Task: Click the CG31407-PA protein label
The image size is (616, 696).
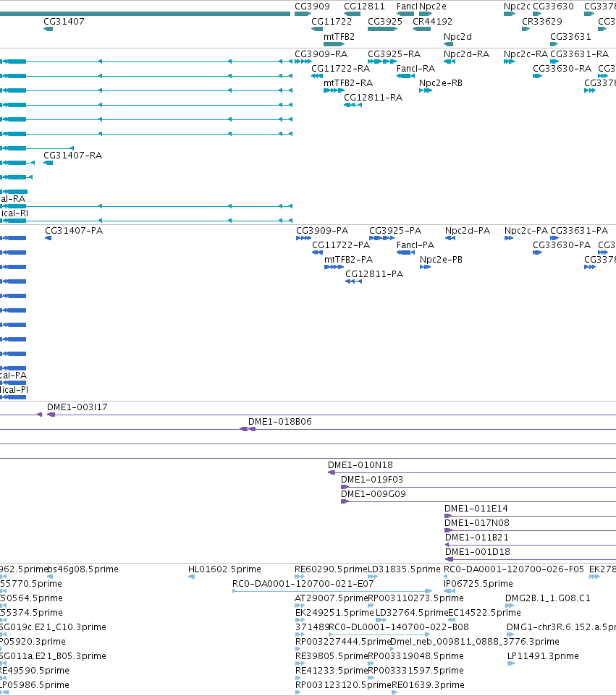Action: pos(74,231)
